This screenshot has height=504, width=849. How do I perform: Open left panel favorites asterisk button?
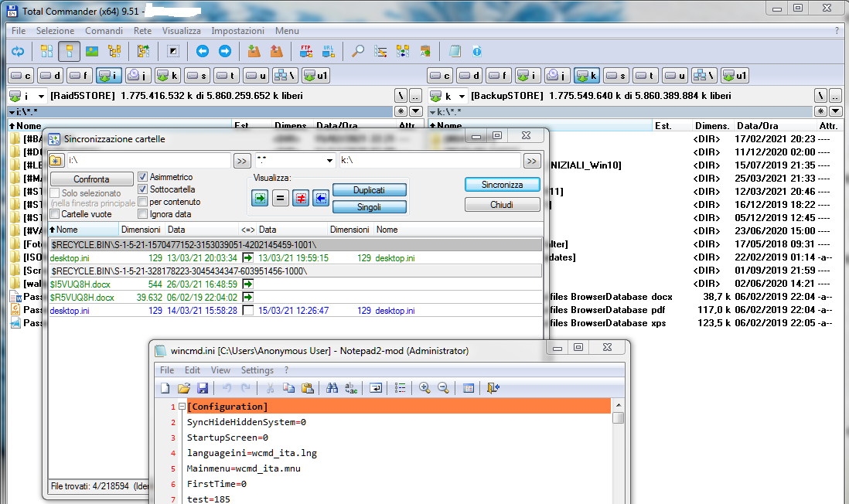(x=401, y=111)
